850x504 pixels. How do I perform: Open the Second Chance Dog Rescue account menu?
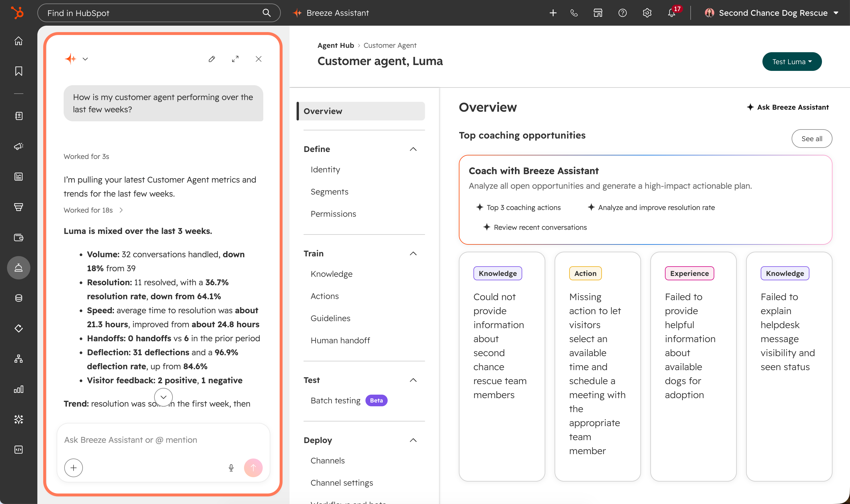771,13
